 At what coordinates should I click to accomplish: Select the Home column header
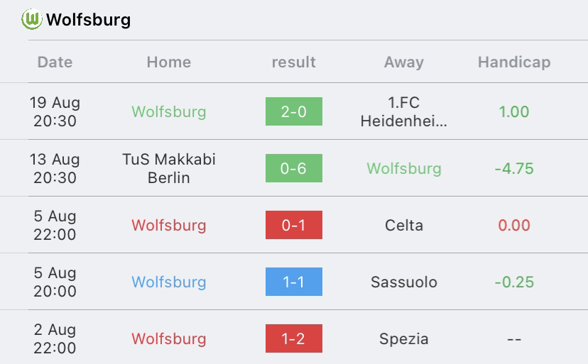[169, 62]
